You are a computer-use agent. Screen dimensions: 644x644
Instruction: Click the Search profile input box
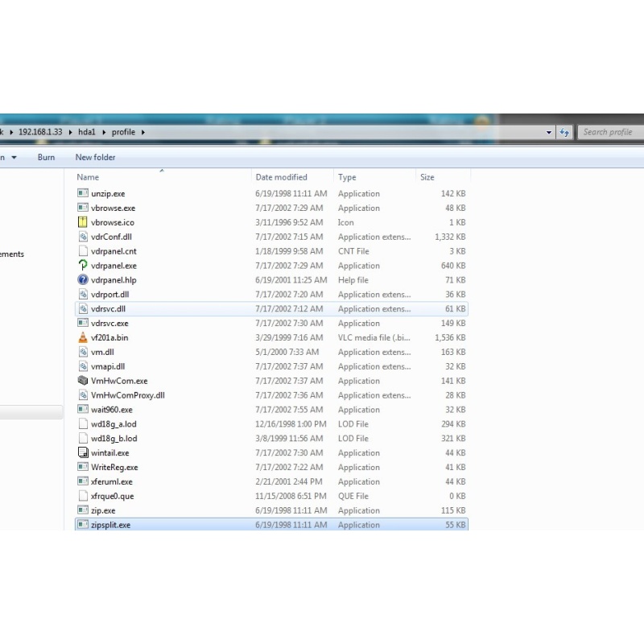point(608,132)
